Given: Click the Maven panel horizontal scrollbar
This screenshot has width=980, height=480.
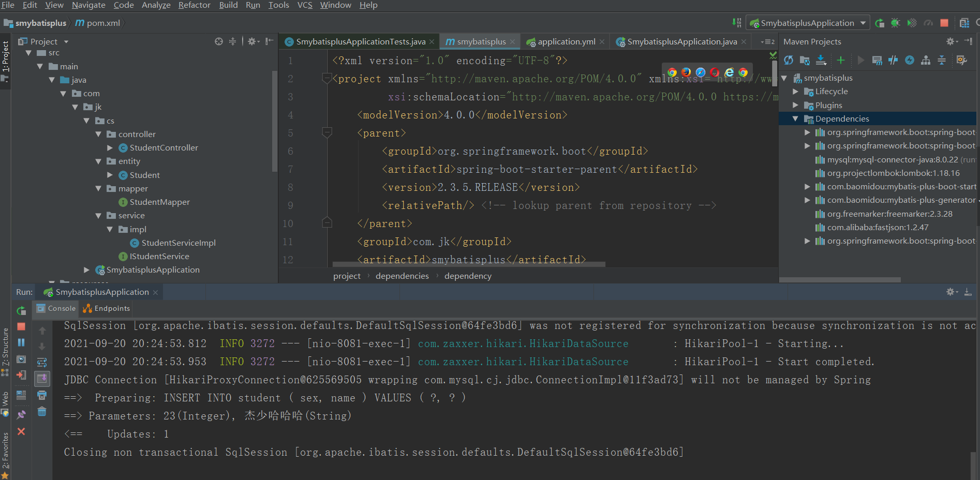Looking at the screenshot, I should 839,280.
